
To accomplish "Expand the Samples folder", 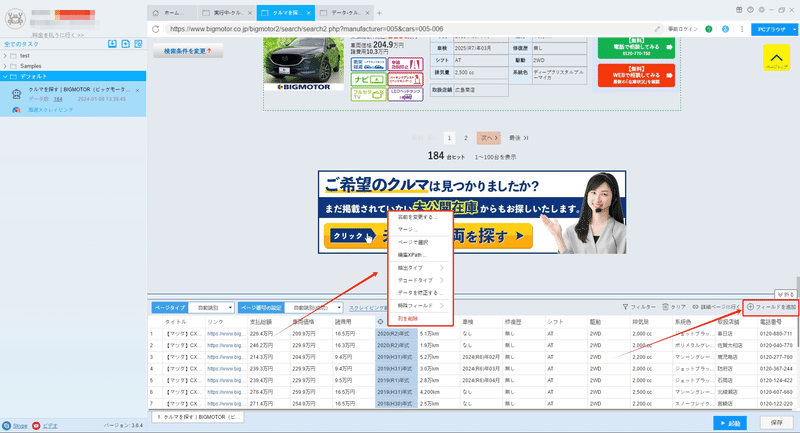I will coord(5,66).
